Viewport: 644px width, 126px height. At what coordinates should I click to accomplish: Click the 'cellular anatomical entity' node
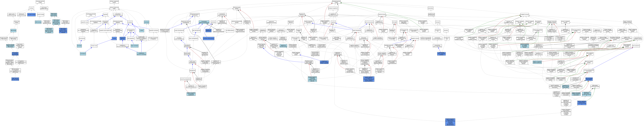pyautogui.click(x=114, y=8)
